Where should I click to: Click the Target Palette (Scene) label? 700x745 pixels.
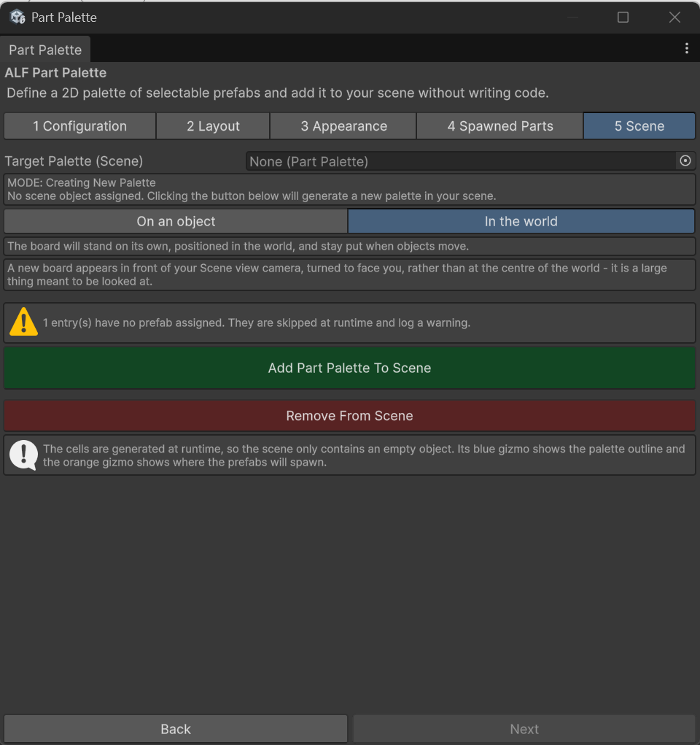(x=74, y=161)
